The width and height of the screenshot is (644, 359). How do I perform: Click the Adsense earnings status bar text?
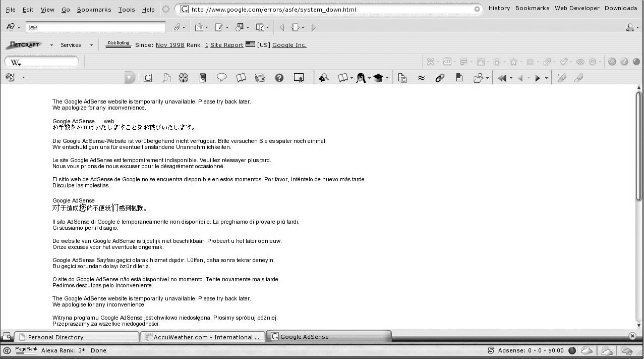[x=531, y=350]
